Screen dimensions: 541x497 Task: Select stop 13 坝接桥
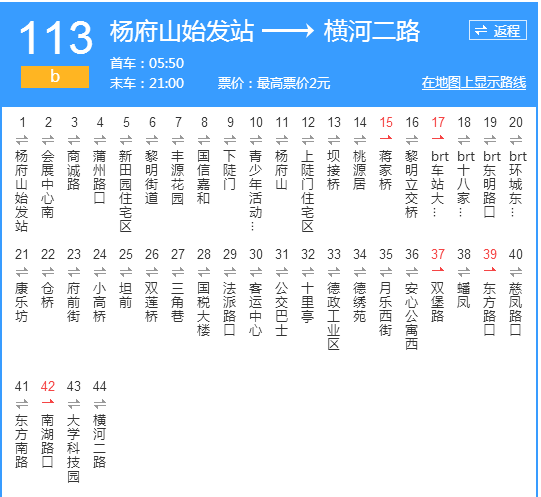(x=334, y=170)
